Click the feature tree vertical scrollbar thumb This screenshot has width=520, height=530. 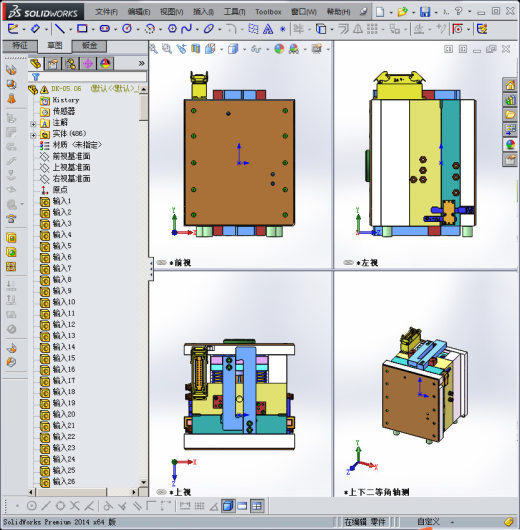[143, 107]
